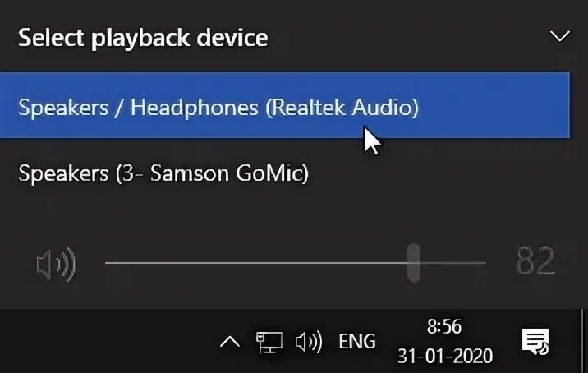Click Show desktop strip at taskbar edge

(x=584, y=341)
